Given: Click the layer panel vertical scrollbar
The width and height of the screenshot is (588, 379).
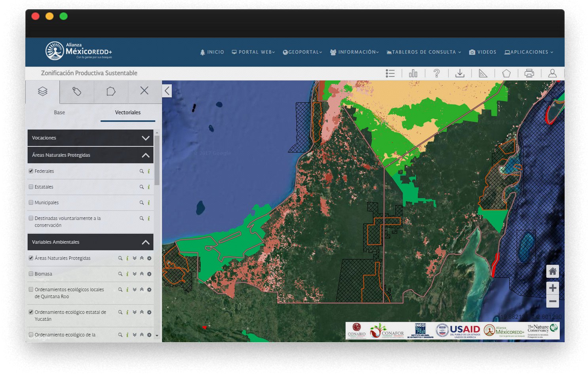Looking at the screenshot, I should [x=157, y=160].
